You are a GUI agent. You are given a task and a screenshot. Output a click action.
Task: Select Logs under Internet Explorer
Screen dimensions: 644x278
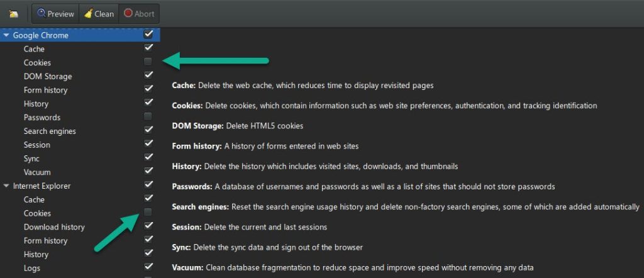(x=32, y=268)
